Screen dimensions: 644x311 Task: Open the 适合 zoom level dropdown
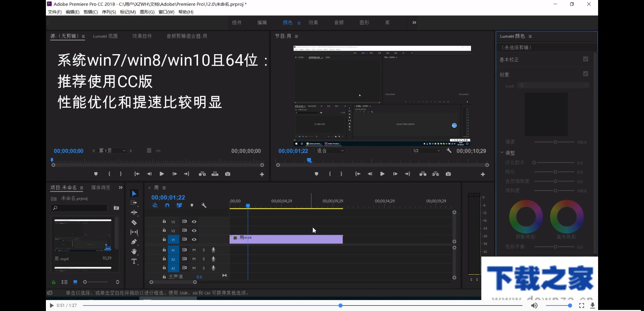coord(330,151)
